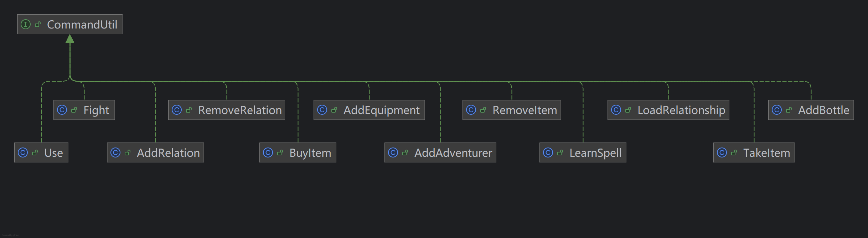Image resolution: width=868 pixels, height=238 pixels.
Task: Click the public visibility icon on AddAdventurer
Action: [x=405, y=153]
